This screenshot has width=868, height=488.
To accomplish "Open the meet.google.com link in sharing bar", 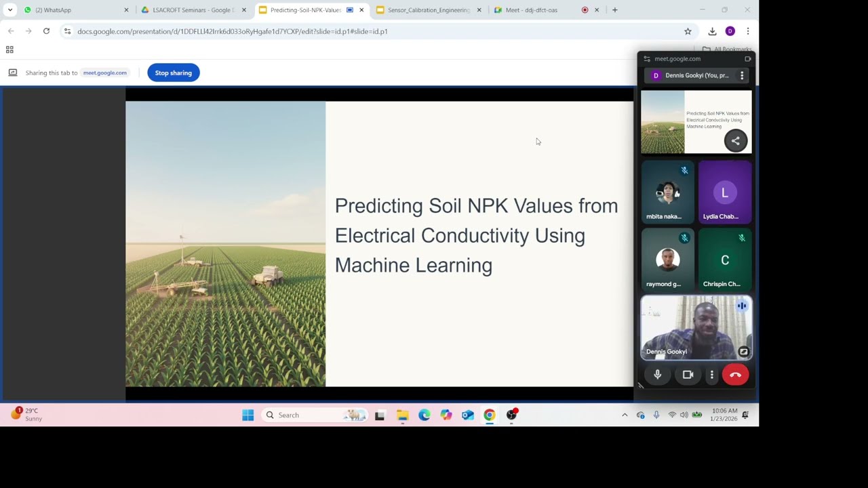I will pyautogui.click(x=104, y=73).
